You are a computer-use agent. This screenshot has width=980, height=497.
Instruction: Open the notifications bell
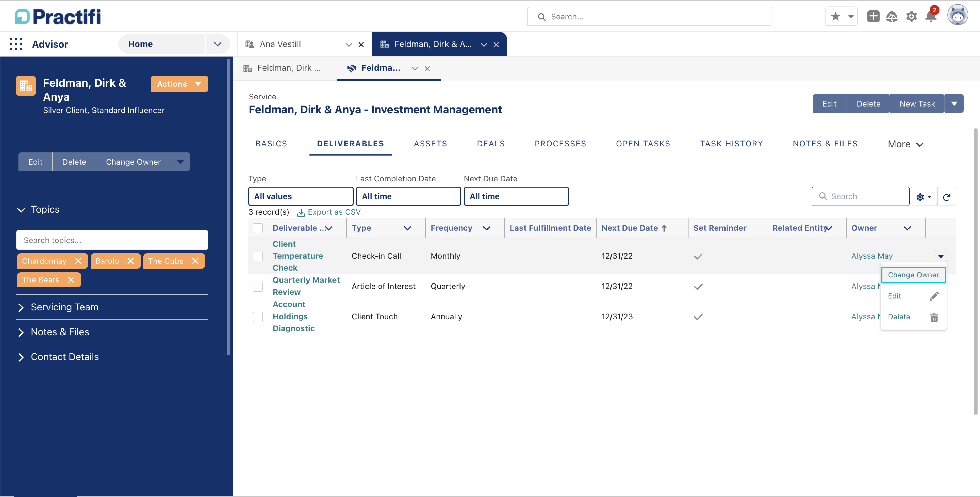[931, 16]
